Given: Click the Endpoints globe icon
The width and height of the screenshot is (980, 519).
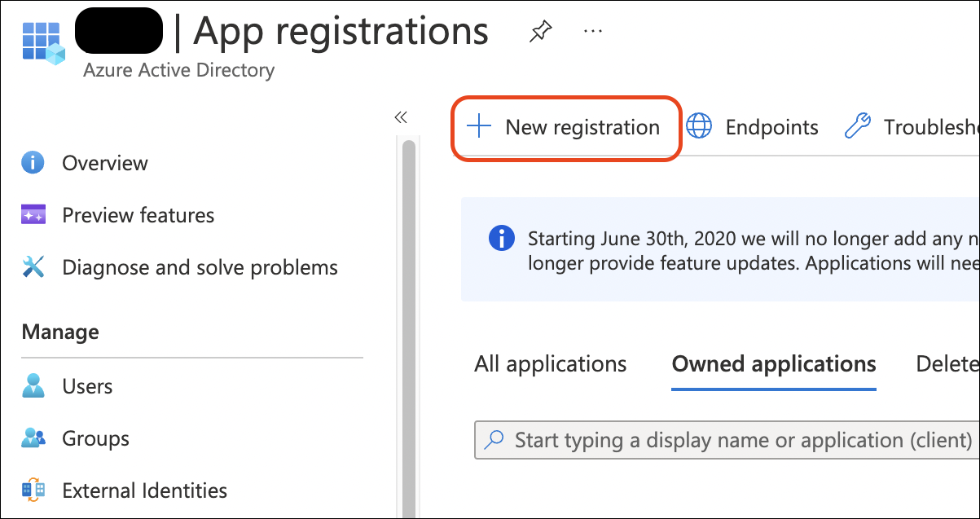Looking at the screenshot, I should [699, 127].
